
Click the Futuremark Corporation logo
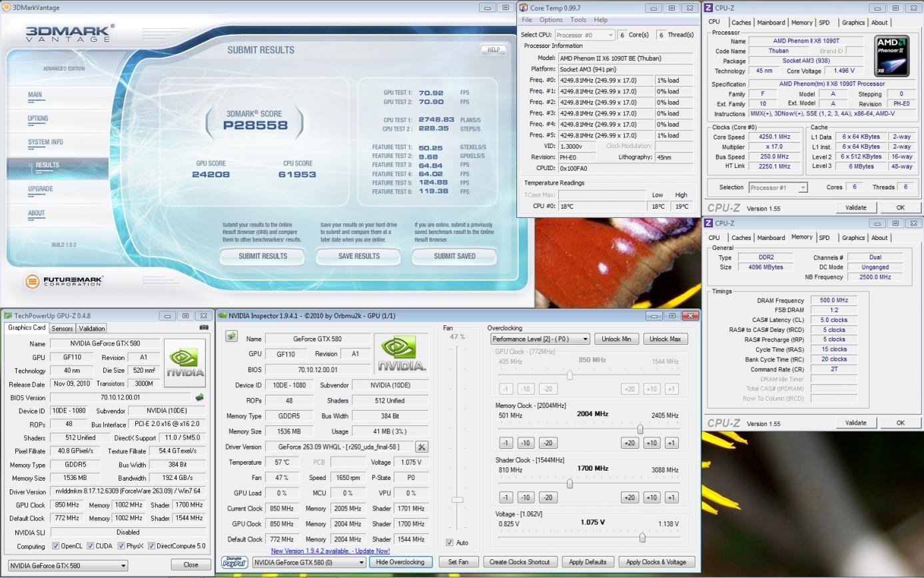coord(65,281)
